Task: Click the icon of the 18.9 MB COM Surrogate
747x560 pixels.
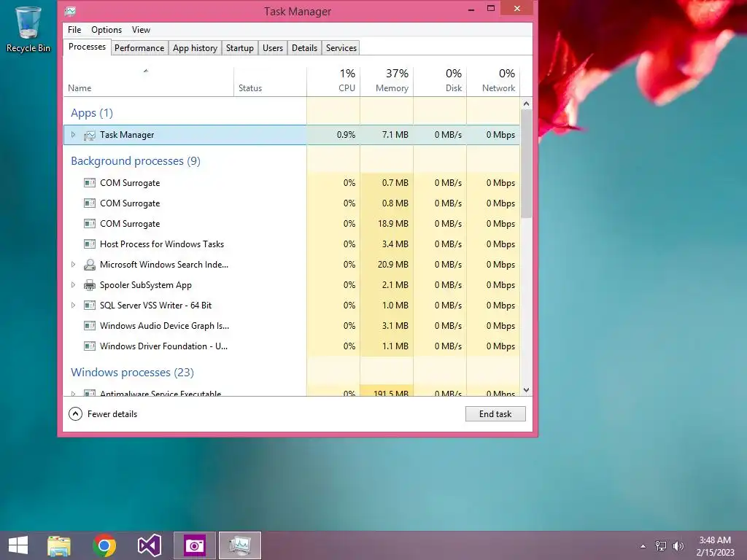Action: tap(90, 224)
